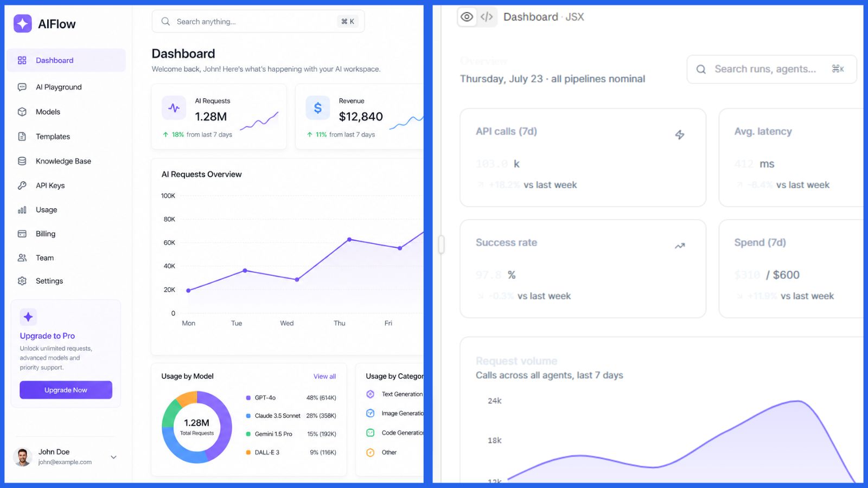Click the GPT-4o purple legend dot
Image resolution: width=868 pixels, height=488 pixels.
coord(248,397)
